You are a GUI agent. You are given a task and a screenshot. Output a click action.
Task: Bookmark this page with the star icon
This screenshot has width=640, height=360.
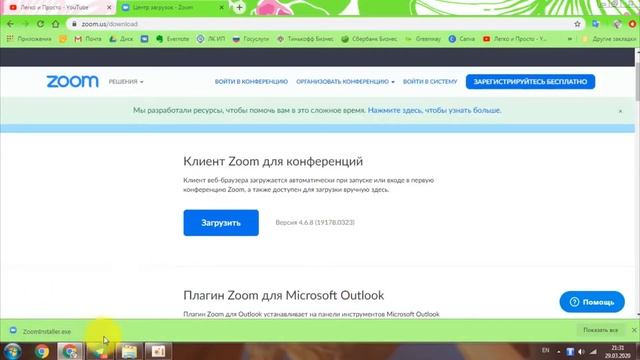coord(577,24)
